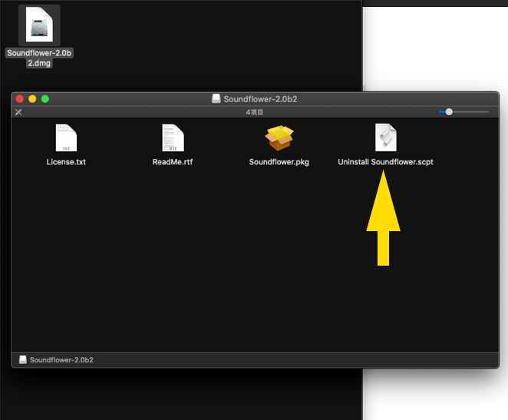Select the Soundflower.pkg installer package icon
Screen dimensions: 508x420
[x=279, y=137]
